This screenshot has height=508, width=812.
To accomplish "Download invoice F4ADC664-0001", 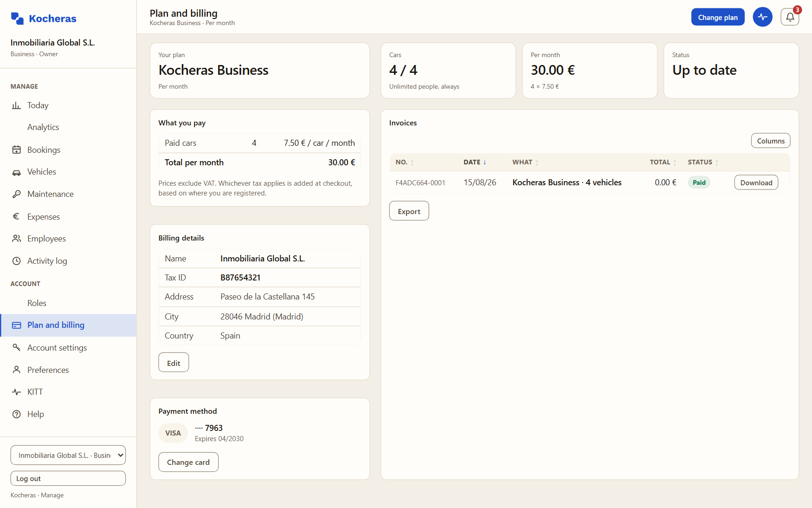I will click(756, 182).
